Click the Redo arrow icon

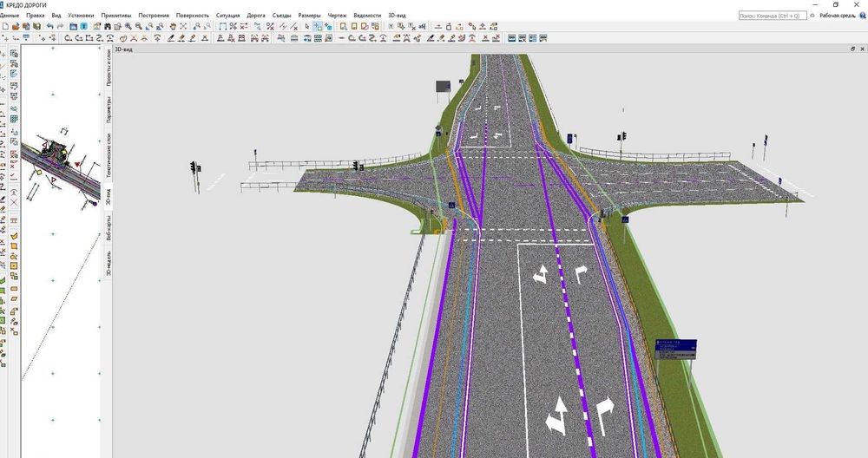(x=61, y=26)
